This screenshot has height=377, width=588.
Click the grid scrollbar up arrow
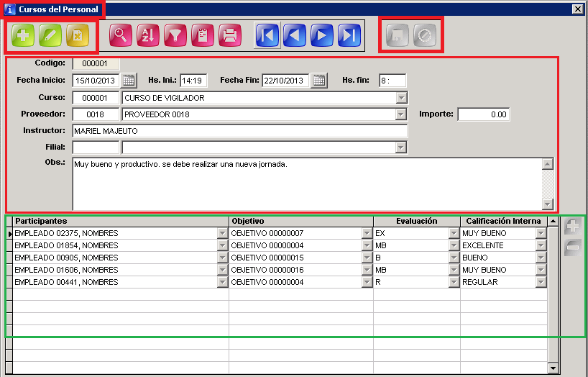tap(553, 222)
